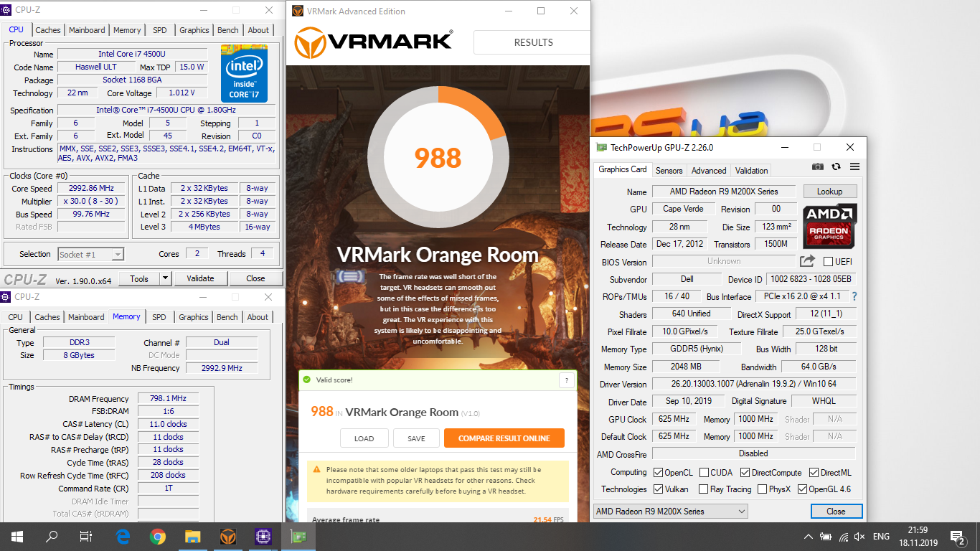Image resolution: width=980 pixels, height=551 pixels.
Task: Click the Bus Interface question mark
Action: pos(854,296)
